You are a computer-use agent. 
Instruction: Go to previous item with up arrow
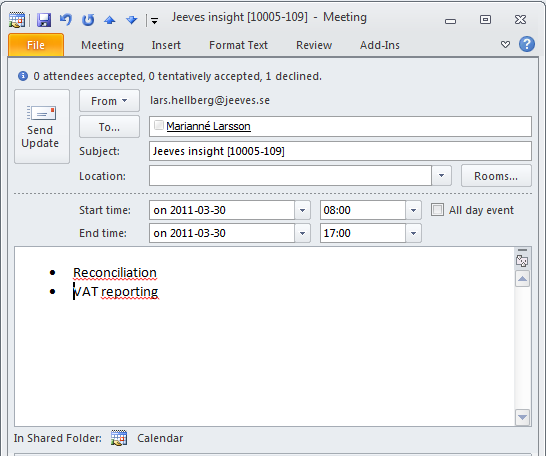(110, 20)
